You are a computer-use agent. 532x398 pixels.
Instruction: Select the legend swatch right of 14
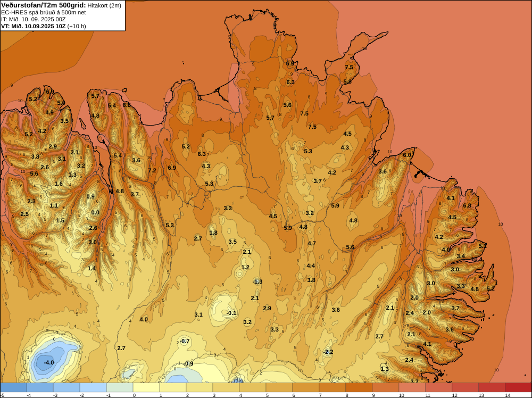coord(518,387)
